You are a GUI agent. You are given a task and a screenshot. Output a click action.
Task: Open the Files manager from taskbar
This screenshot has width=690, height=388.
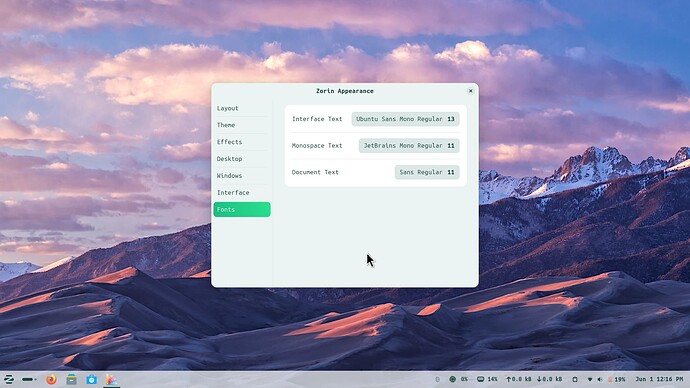pyautogui.click(x=71, y=379)
